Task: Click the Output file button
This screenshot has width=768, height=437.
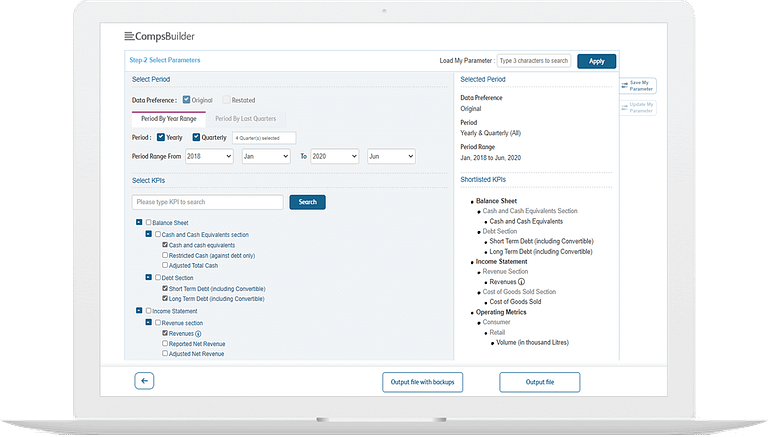Action: coord(540,382)
